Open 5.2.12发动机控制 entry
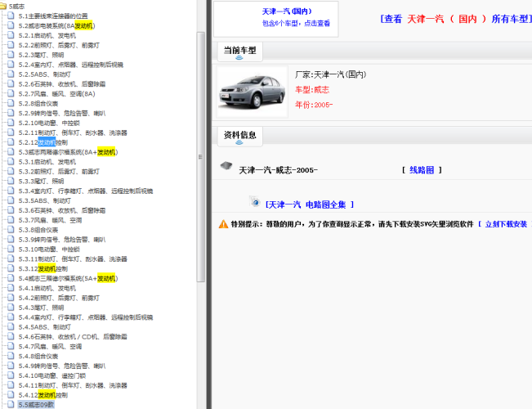The image size is (532, 409). [x=42, y=142]
